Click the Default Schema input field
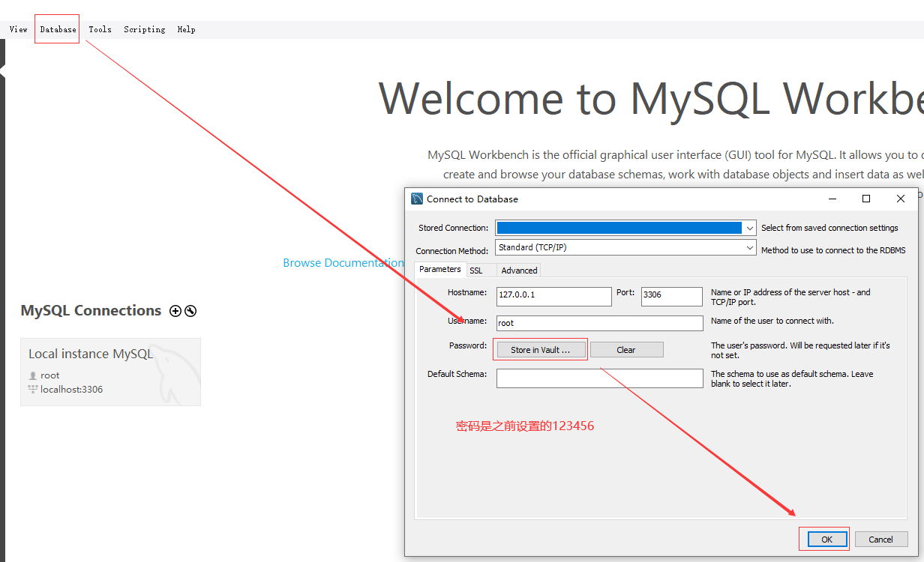Image resolution: width=924 pixels, height=562 pixels. [x=599, y=378]
